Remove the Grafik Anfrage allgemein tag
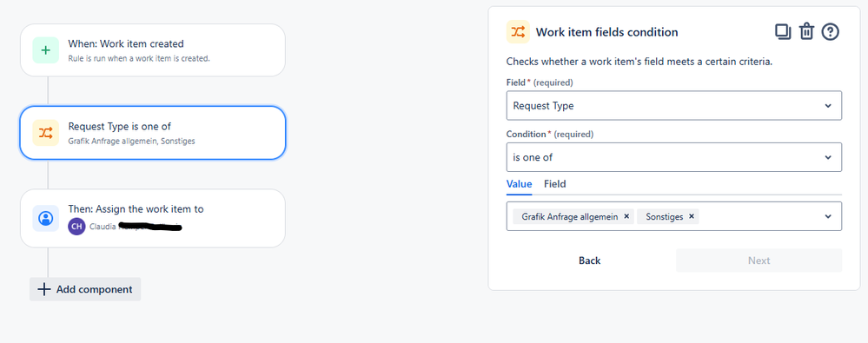The width and height of the screenshot is (868, 343). click(626, 216)
